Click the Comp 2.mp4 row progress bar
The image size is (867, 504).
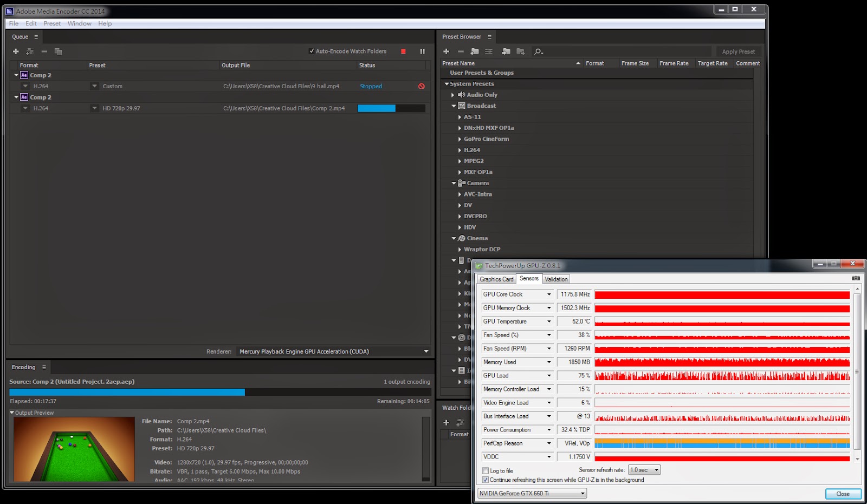point(391,108)
